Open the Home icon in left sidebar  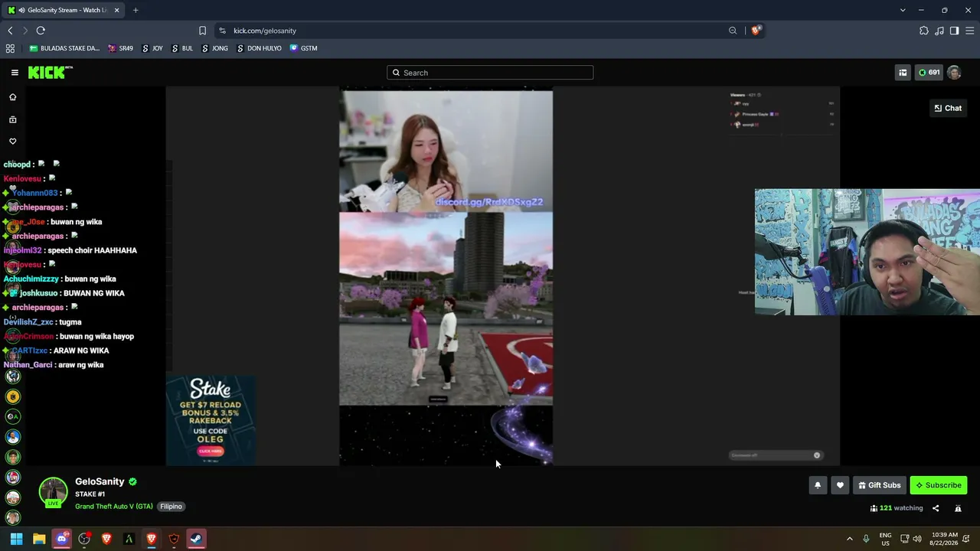click(12, 97)
